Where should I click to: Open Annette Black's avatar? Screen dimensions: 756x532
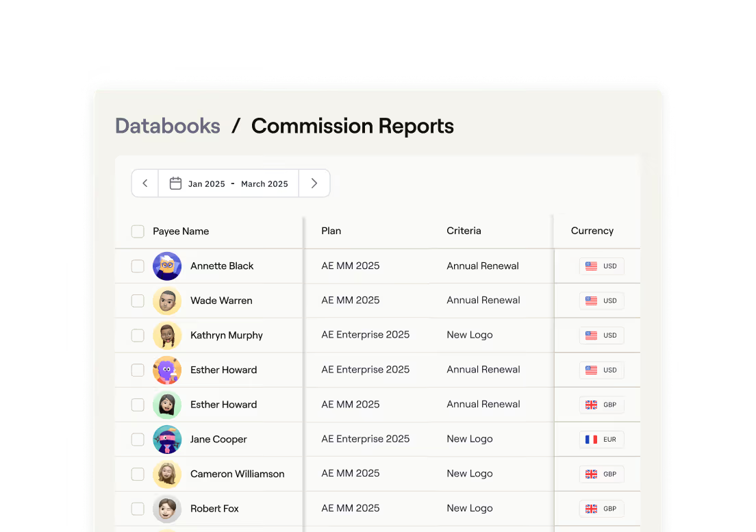coord(167,266)
